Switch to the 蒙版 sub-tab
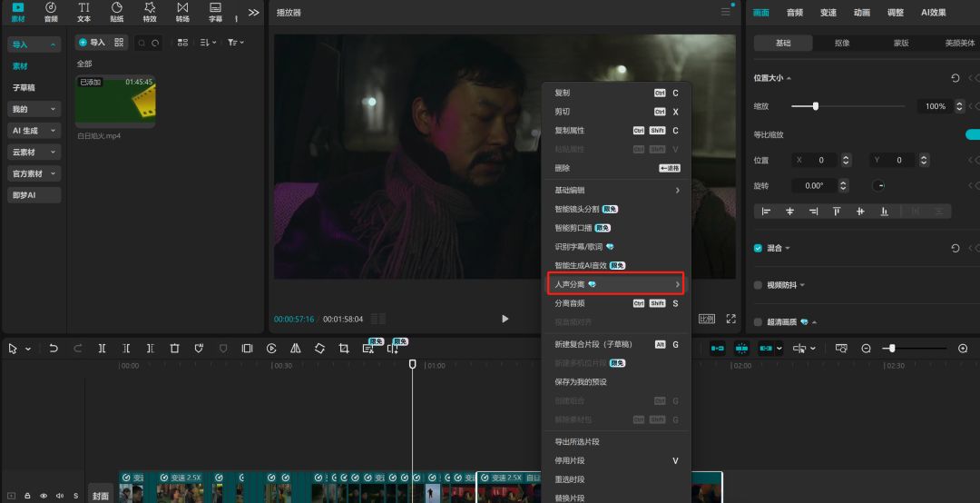Viewport: 980px width, 503px height. (x=901, y=44)
